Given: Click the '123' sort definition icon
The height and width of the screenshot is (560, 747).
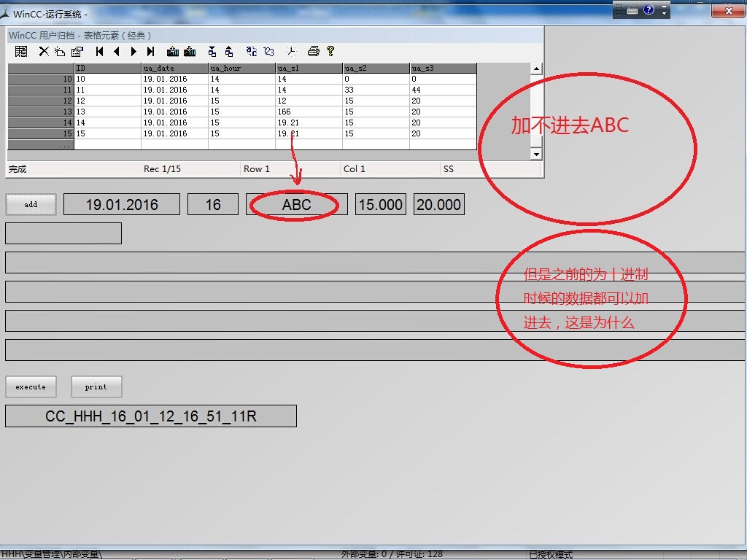Looking at the screenshot, I should [x=268, y=52].
